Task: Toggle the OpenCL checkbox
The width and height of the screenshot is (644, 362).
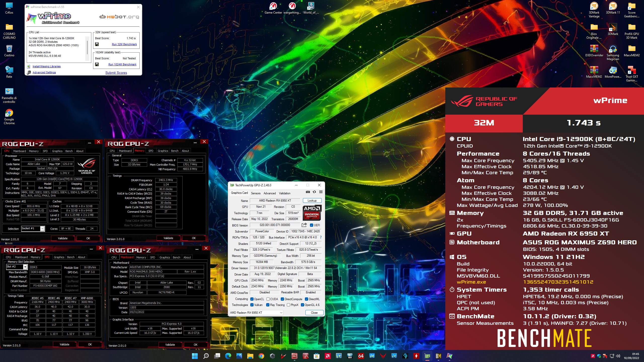Action: (252, 299)
